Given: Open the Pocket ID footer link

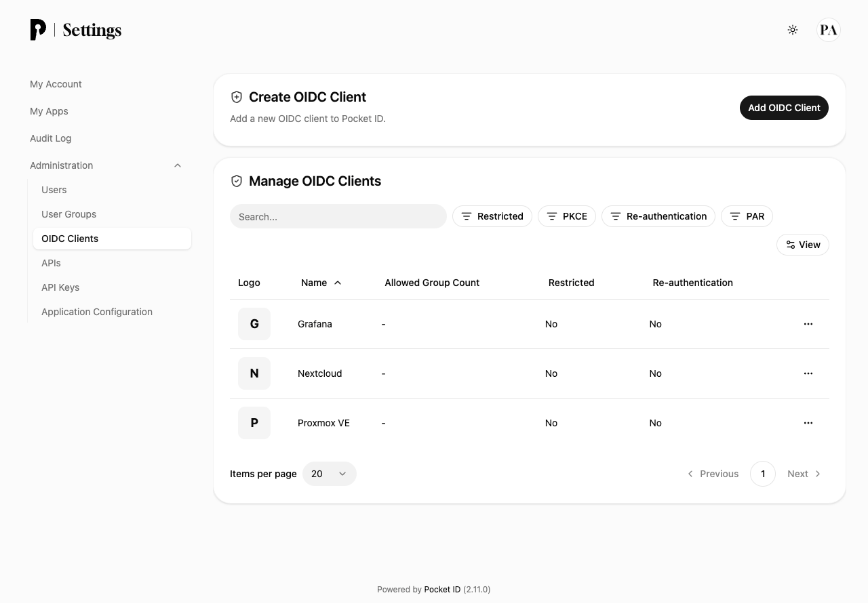Looking at the screenshot, I should coord(442,590).
